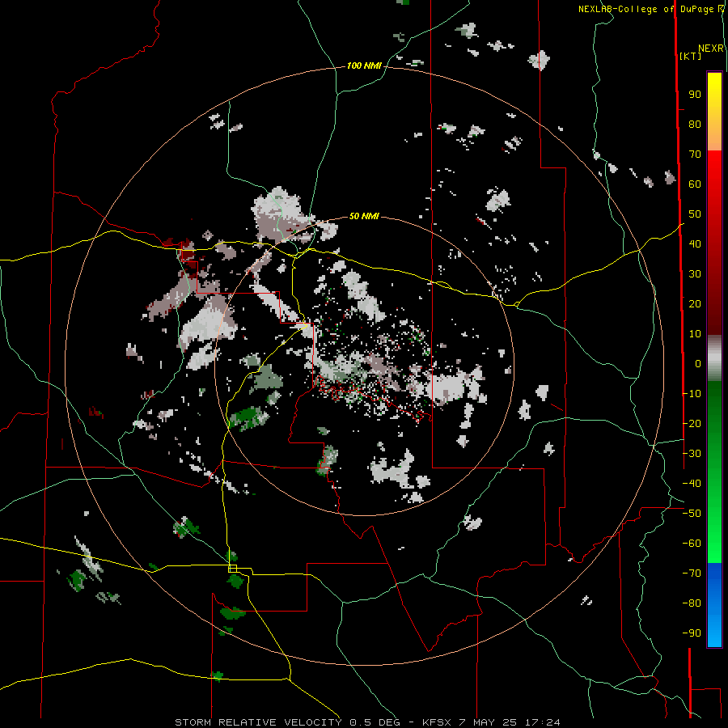Click the 60 value on the velocity scale
This screenshot has width=728, height=728.
coord(695,184)
